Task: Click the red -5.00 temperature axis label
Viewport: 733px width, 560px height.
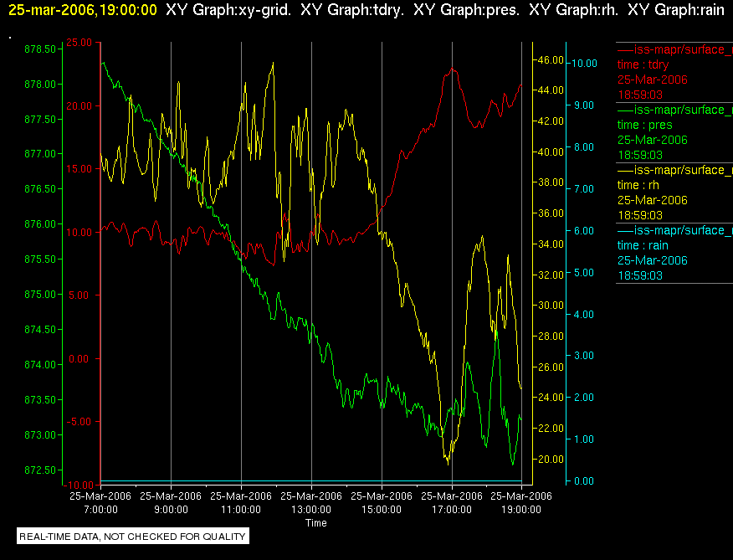Action: [x=79, y=422]
